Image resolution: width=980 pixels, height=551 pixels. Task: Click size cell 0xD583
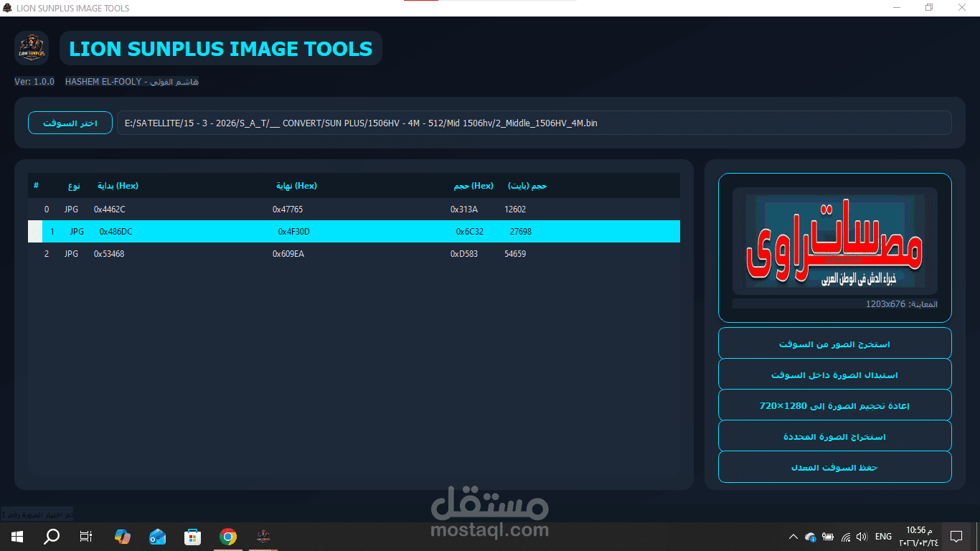pyautogui.click(x=464, y=254)
